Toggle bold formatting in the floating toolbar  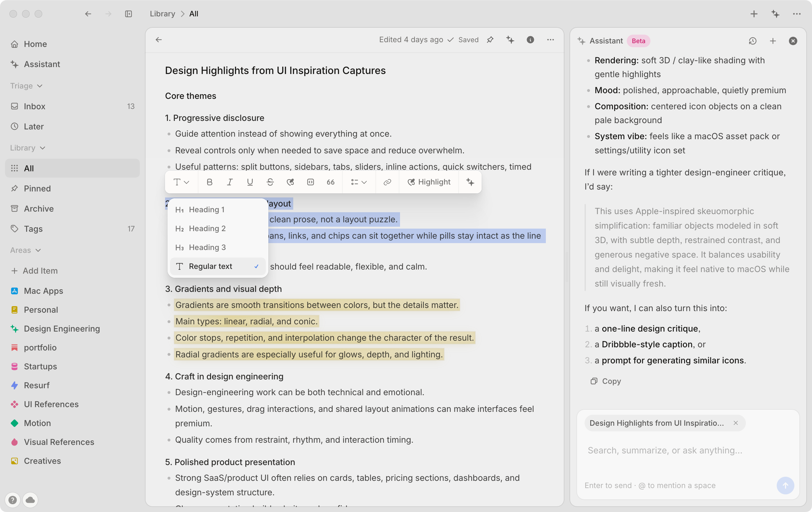click(x=209, y=182)
